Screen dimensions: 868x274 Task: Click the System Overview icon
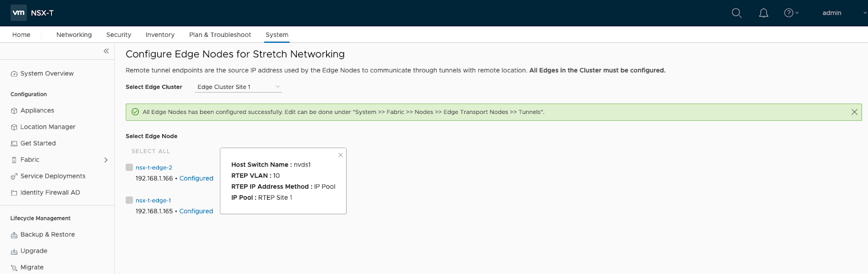[14, 74]
